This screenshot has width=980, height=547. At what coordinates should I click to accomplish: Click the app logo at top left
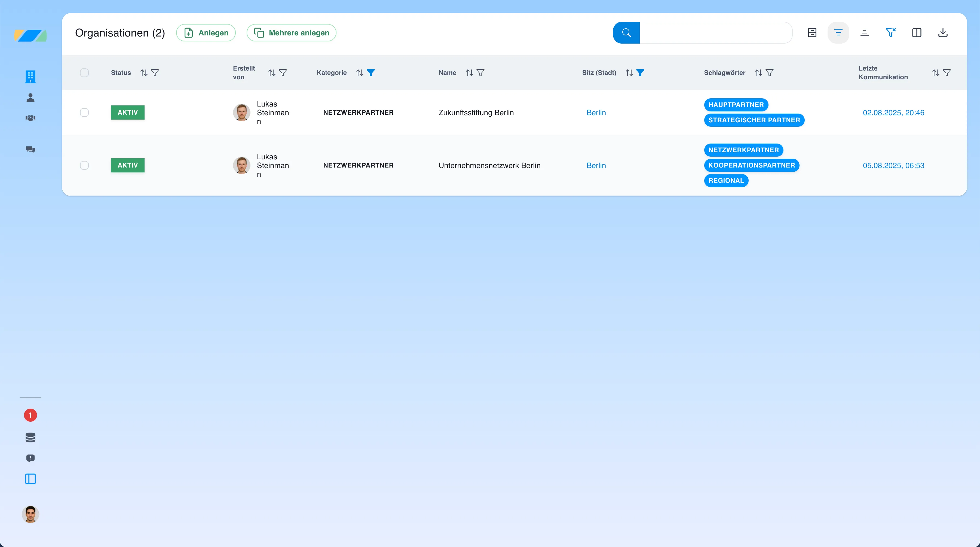point(30,36)
